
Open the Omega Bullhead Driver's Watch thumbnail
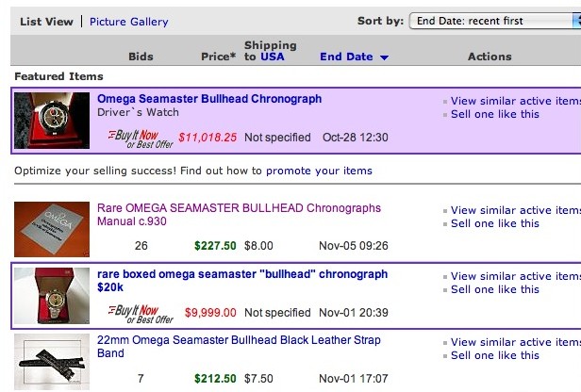pyautogui.click(x=52, y=121)
